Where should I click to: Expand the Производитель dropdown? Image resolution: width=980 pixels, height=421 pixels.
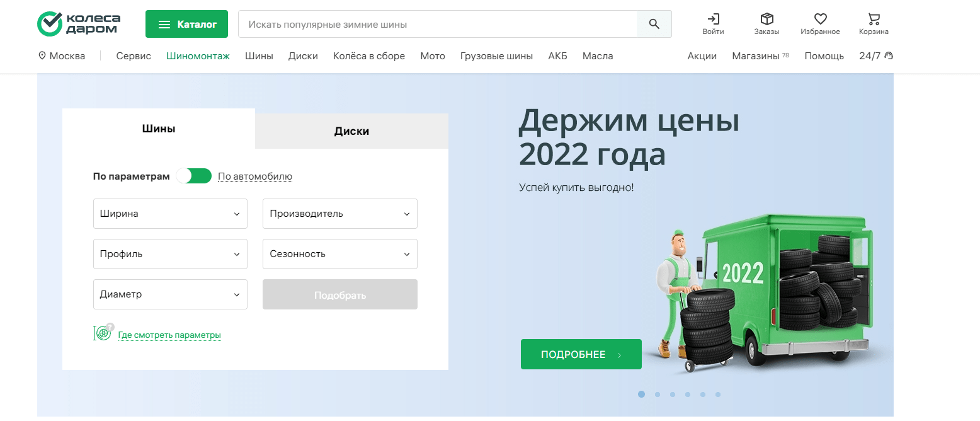coord(340,214)
